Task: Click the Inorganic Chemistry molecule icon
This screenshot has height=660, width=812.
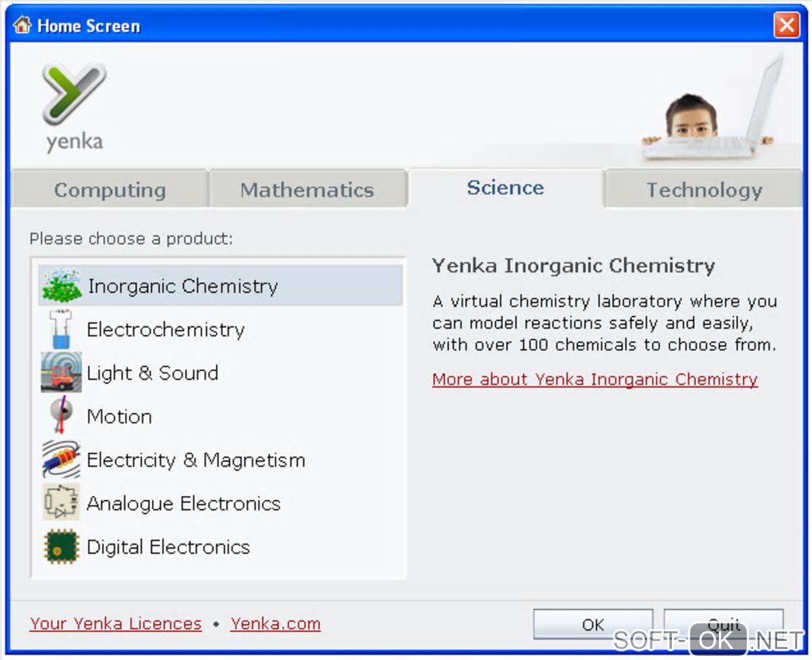Action: click(61, 285)
